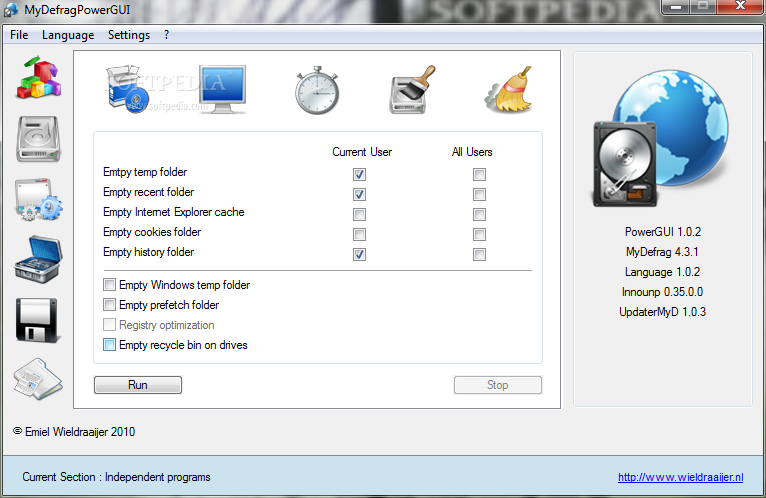The image size is (766, 498).
Task: Click the blue toolbox sidebar icon
Action: (39, 260)
